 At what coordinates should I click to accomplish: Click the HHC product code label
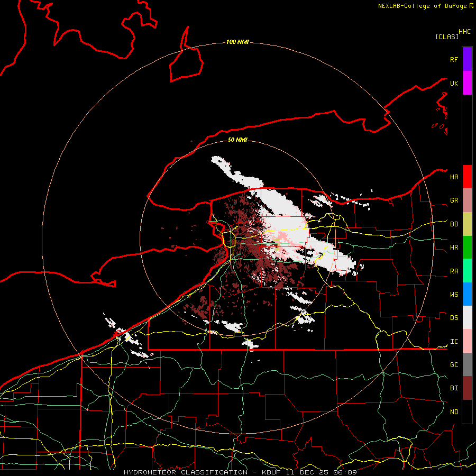[x=464, y=32]
